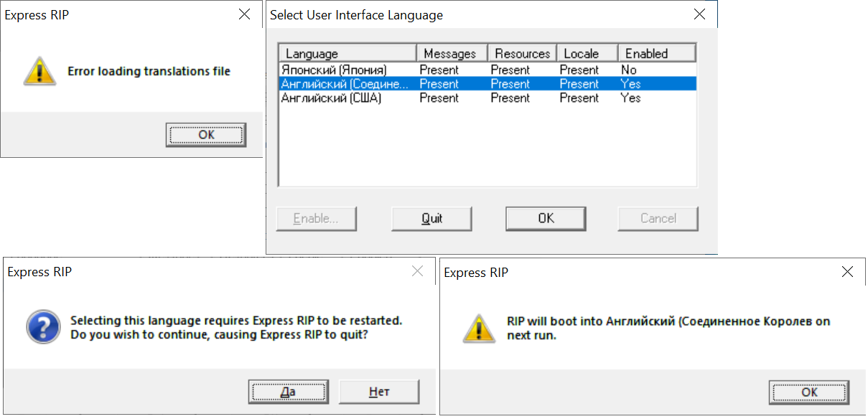Click the warning icon in translations error dialog
The image size is (868, 419).
39,71
